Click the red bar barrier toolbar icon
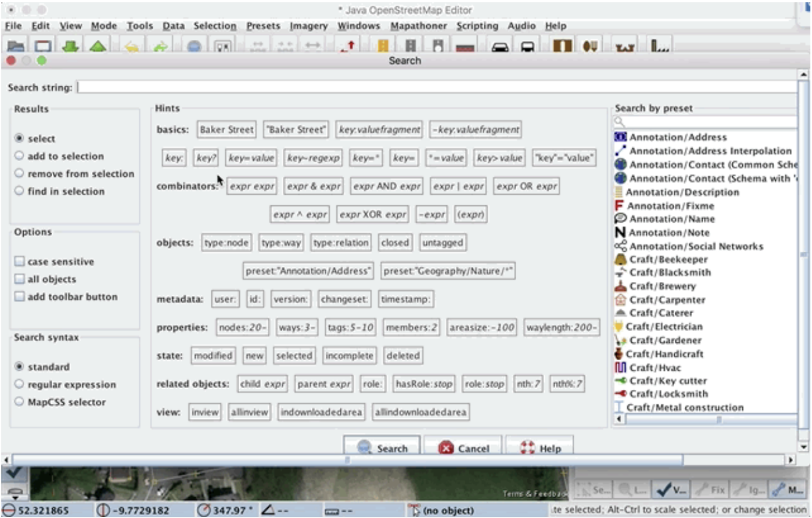 pyautogui.click(x=465, y=48)
